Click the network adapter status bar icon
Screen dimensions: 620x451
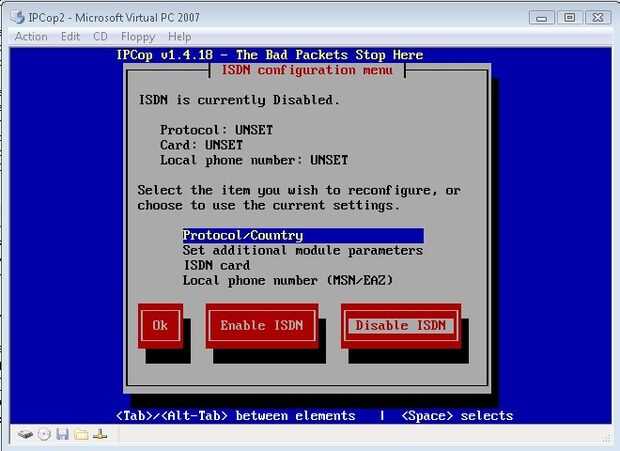click(x=100, y=434)
